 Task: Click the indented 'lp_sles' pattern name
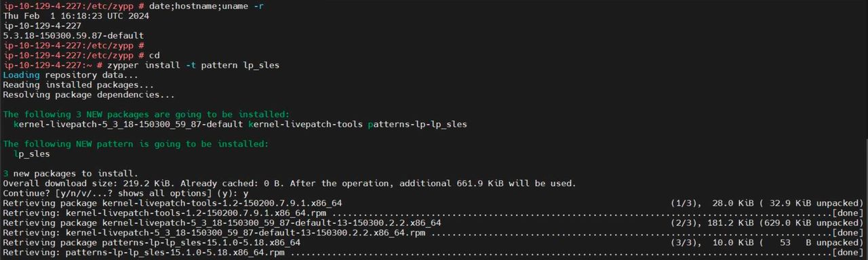coord(33,154)
